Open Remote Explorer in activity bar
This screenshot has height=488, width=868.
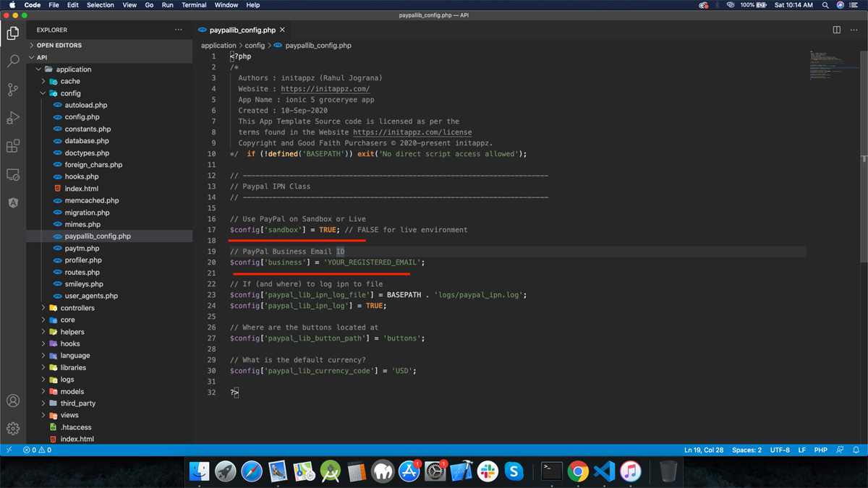tap(13, 174)
